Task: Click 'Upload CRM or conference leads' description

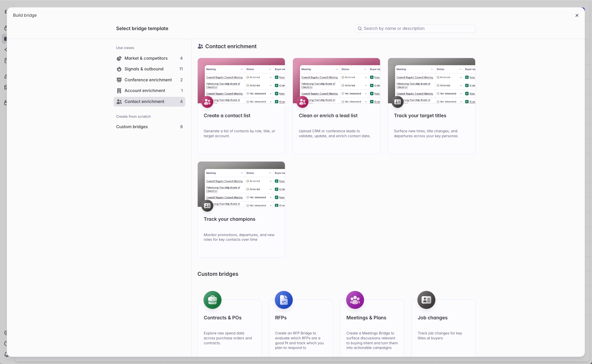Action: 335,134
